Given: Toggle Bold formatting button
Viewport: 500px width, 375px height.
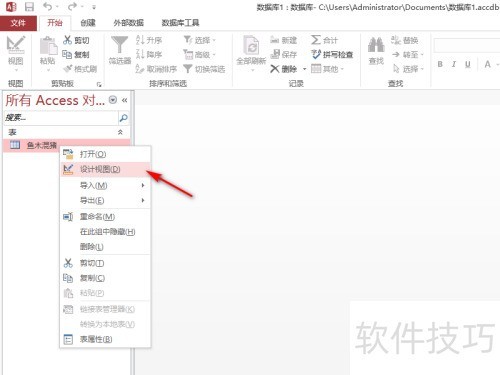Looking at the screenshot, I should tap(440, 64).
